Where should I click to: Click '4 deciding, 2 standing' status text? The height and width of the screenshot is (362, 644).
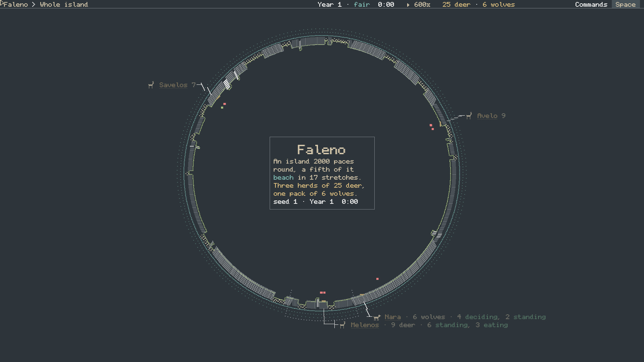coord(501,317)
